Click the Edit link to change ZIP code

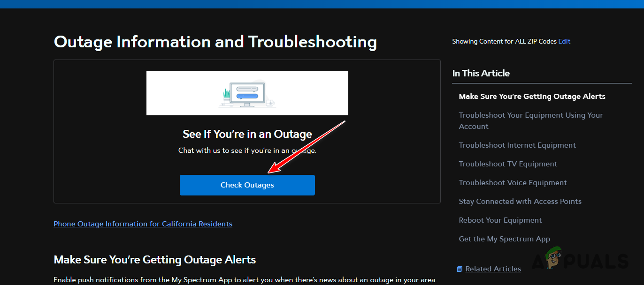pos(564,41)
